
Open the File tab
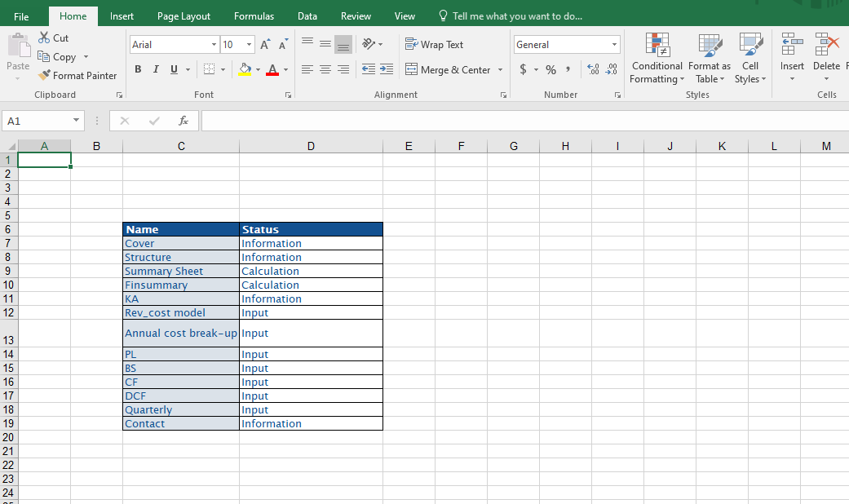(x=21, y=16)
